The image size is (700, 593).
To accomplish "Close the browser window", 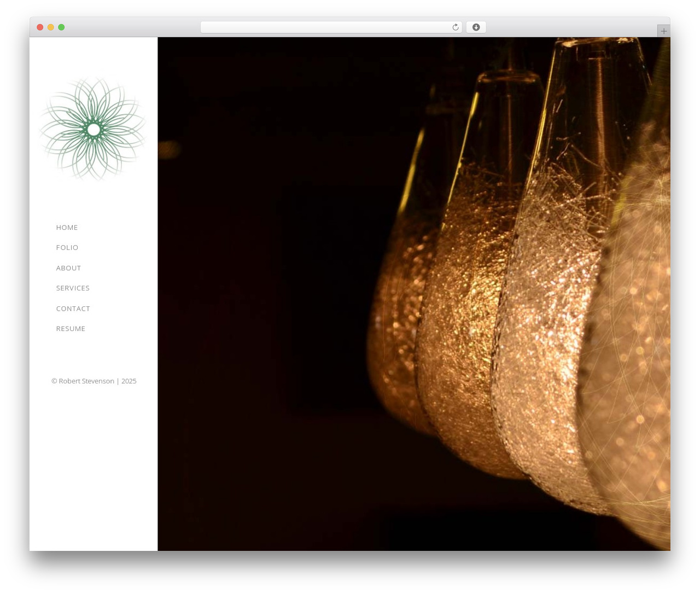I will (x=40, y=27).
